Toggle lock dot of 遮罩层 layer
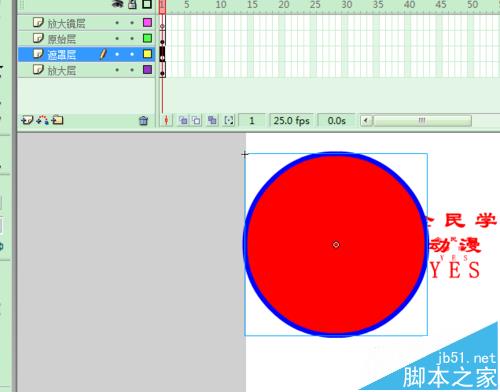 coord(132,54)
